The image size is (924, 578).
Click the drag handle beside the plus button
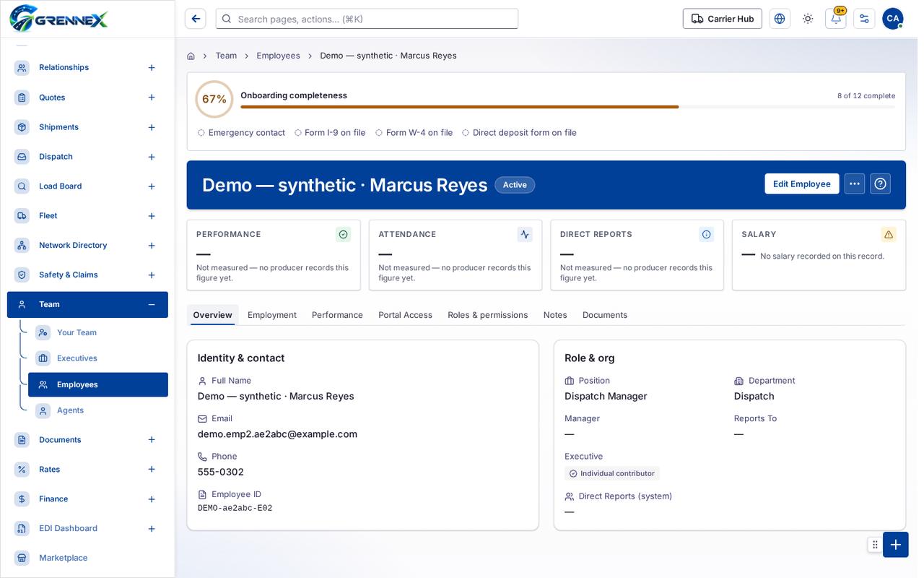point(875,545)
